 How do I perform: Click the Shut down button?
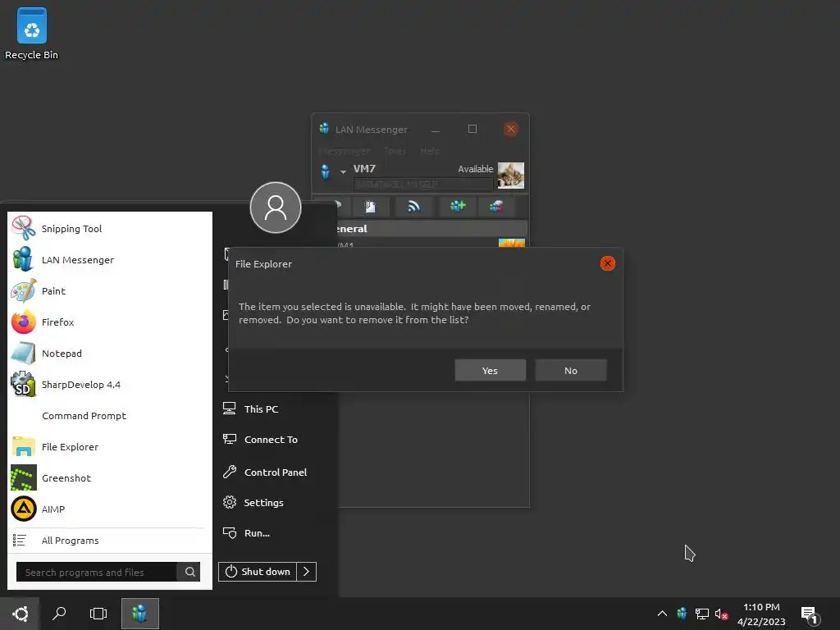258,572
